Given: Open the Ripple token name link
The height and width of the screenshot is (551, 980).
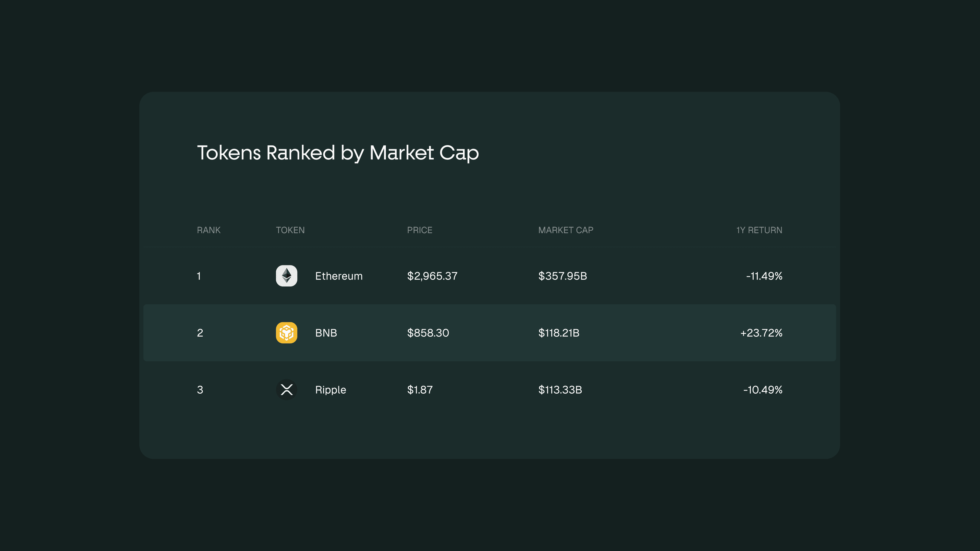Looking at the screenshot, I should point(330,390).
